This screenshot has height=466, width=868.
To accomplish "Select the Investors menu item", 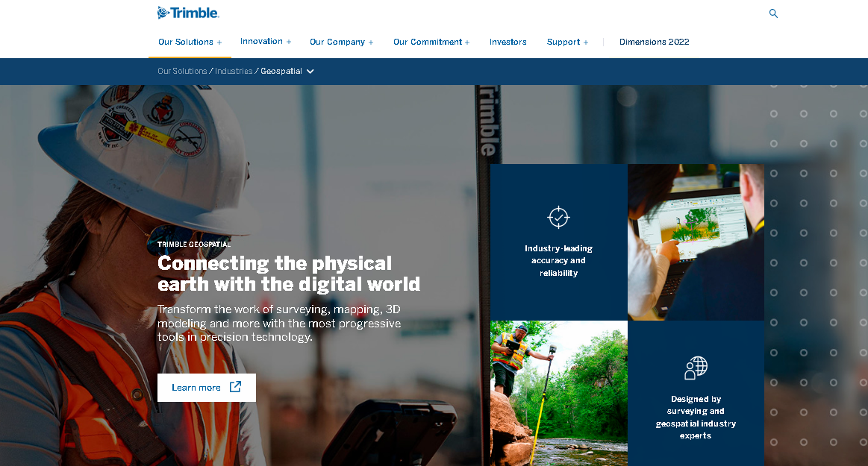I will (x=508, y=42).
